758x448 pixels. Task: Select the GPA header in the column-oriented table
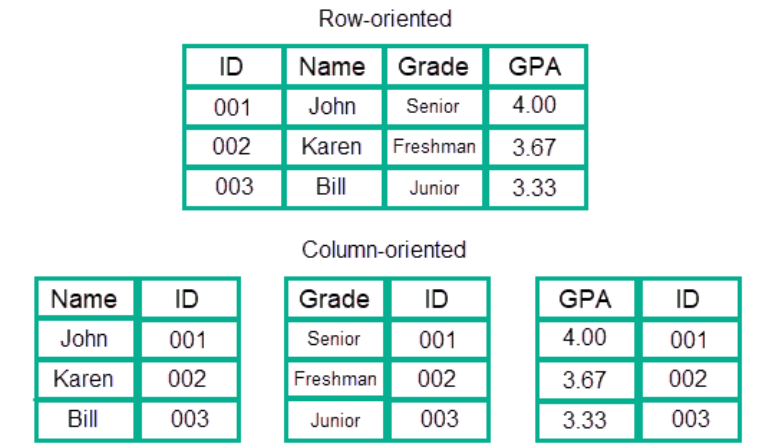point(585,299)
